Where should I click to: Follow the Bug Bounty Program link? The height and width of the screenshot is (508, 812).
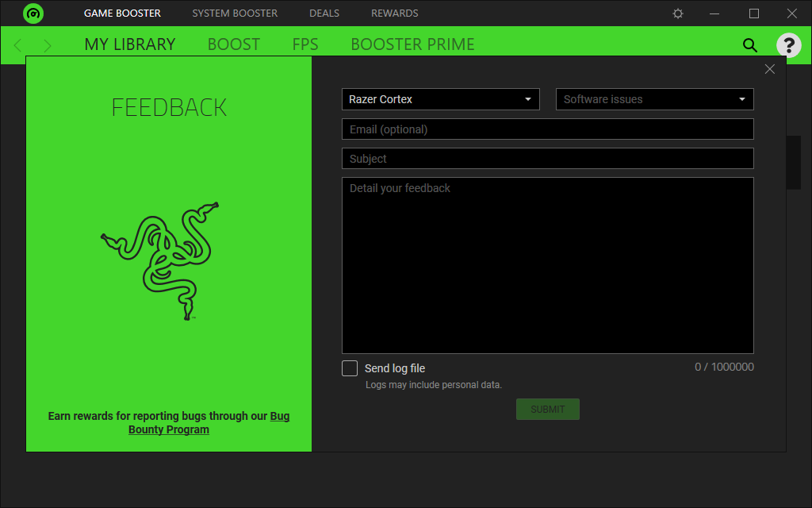click(209, 422)
